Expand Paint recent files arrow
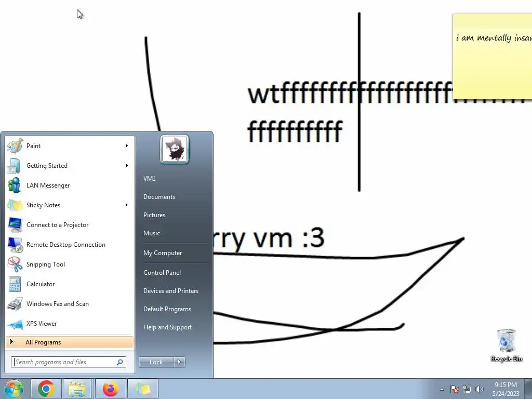The image size is (532, 399). coord(127,146)
